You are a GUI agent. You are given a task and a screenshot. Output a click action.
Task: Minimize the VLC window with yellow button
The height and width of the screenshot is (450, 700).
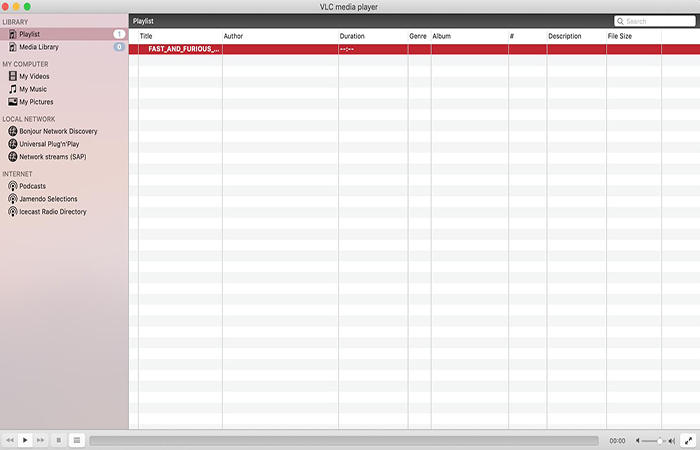click(16, 7)
